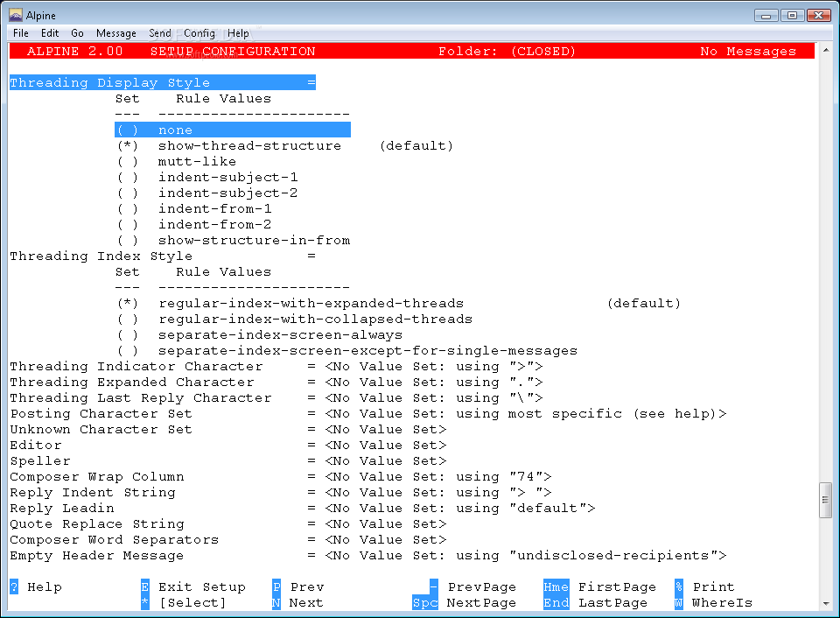The width and height of the screenshot is (840, 618).
Task: Select the Quote Replace String setting
Action: coord(228,524)
